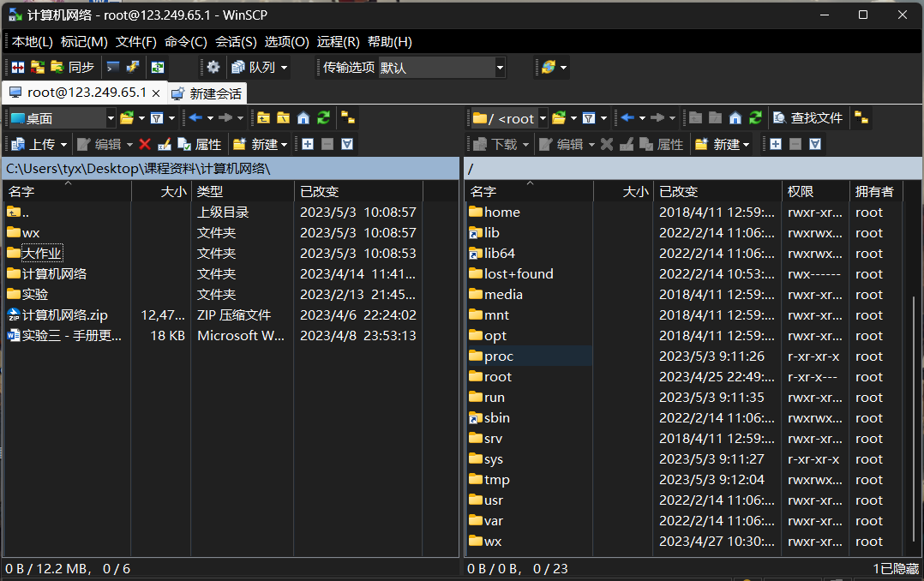The width and height of the screenshot is (924, 581).
Task: Click local select files plus icon
Action: 308,144
